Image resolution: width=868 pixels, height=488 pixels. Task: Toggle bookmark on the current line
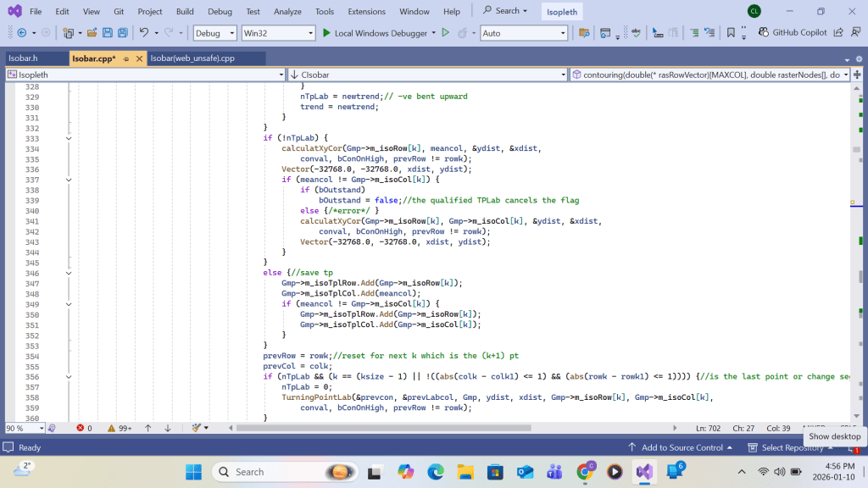(731, 33)
